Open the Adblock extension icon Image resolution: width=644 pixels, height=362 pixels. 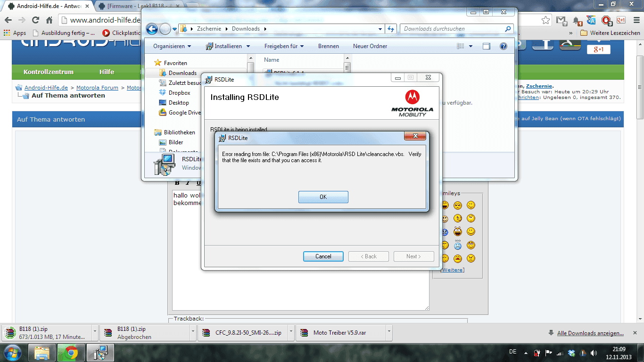tap(606, 20)
